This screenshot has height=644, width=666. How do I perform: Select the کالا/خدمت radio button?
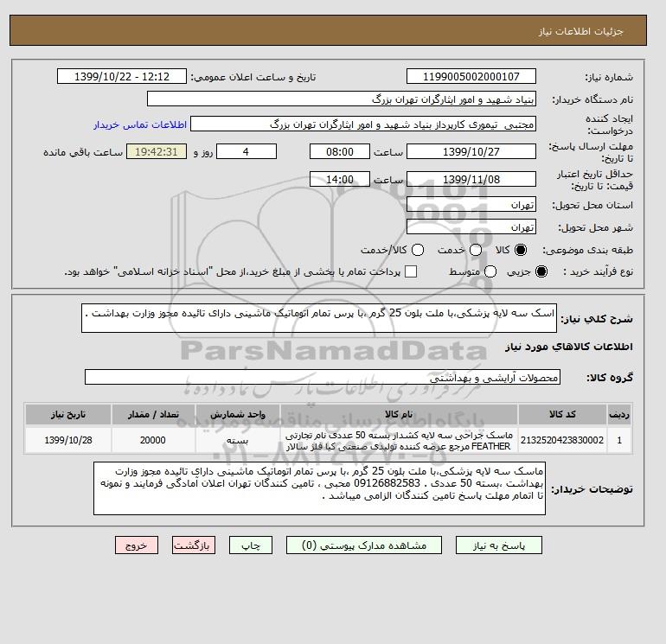click(418, 250)
